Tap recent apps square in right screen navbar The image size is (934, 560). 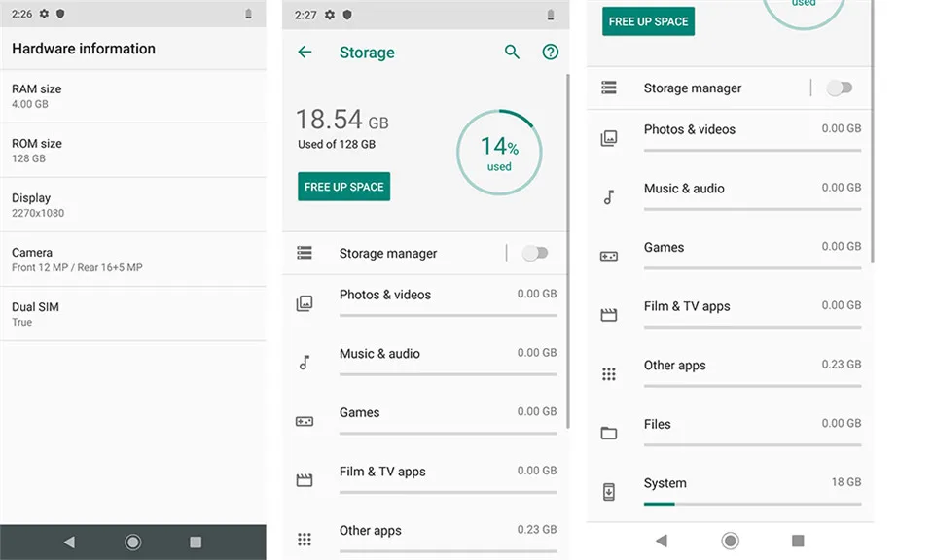[798, 541]
